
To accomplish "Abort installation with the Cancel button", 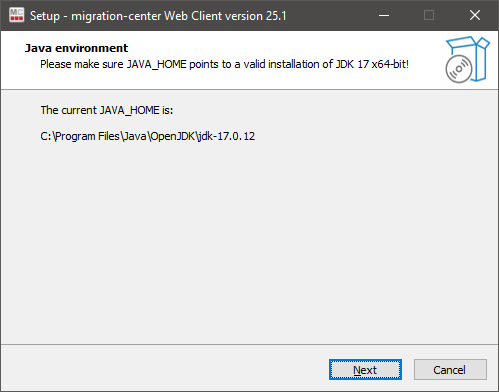I will pyautogui.click(x=450, y=370).
